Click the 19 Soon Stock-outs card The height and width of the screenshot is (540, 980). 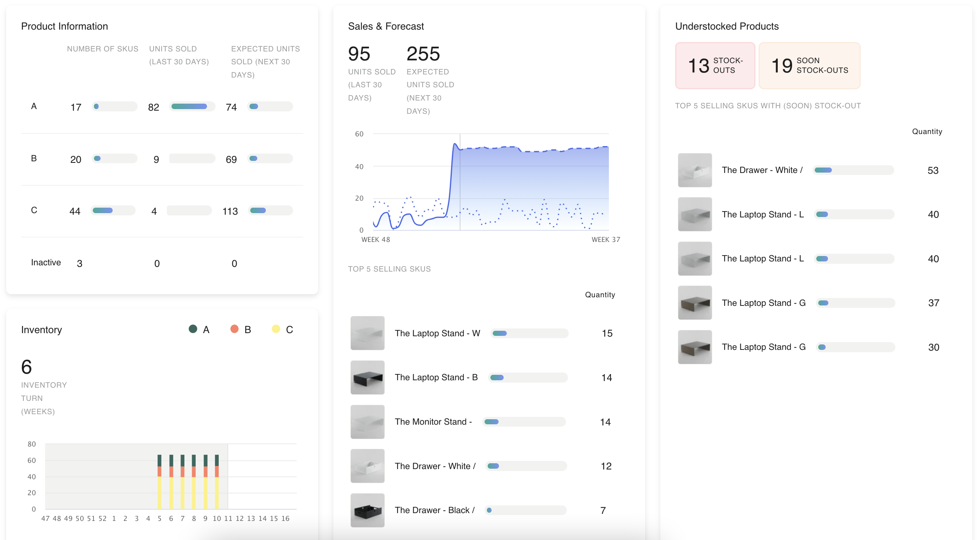click(x=809, y=65)
